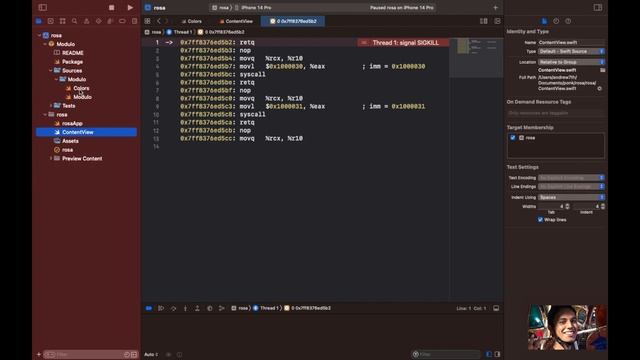Select the File inspector tab
Image resolution: width=640 pixels, height=360 pixels.
544,21
